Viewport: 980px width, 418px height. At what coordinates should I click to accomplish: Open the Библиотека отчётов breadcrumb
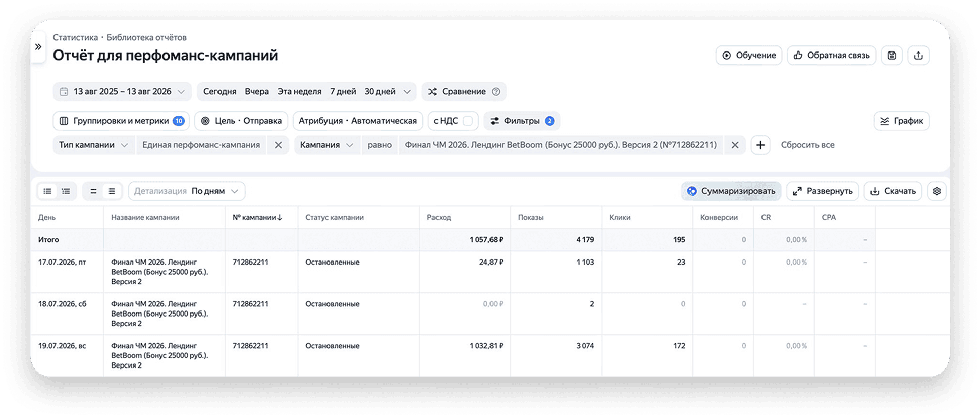146,38
